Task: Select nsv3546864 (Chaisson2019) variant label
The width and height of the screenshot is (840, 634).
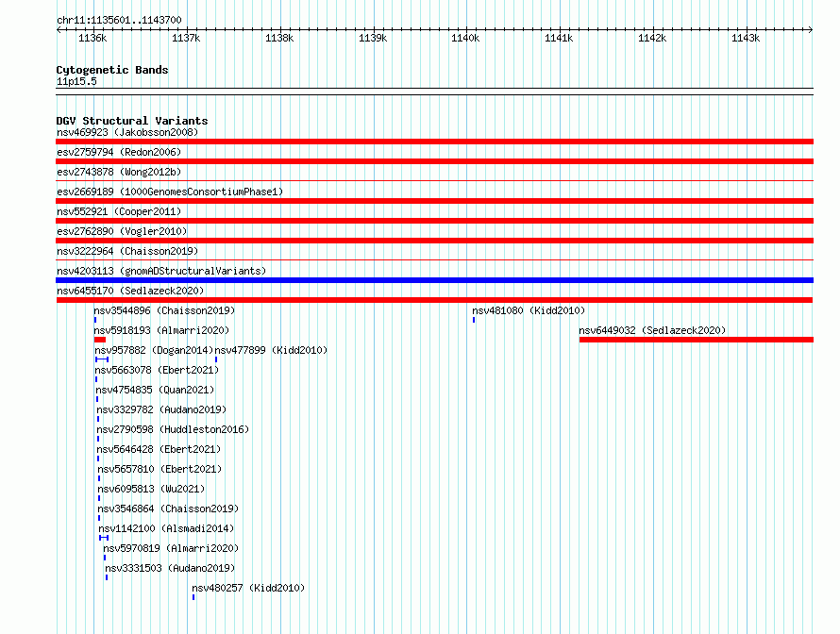Action: coord(168,509)
